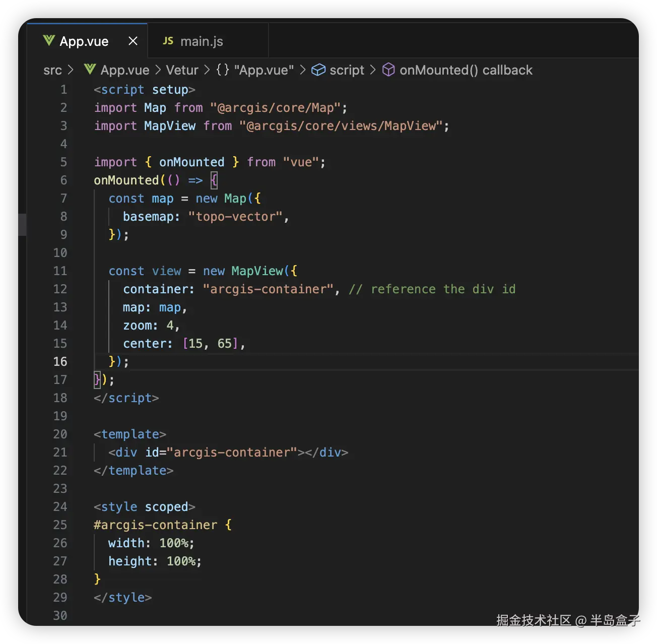Click the Vue icon on App.vue tab
This screenshot has height=644, width=657.
tap(49, 41)
